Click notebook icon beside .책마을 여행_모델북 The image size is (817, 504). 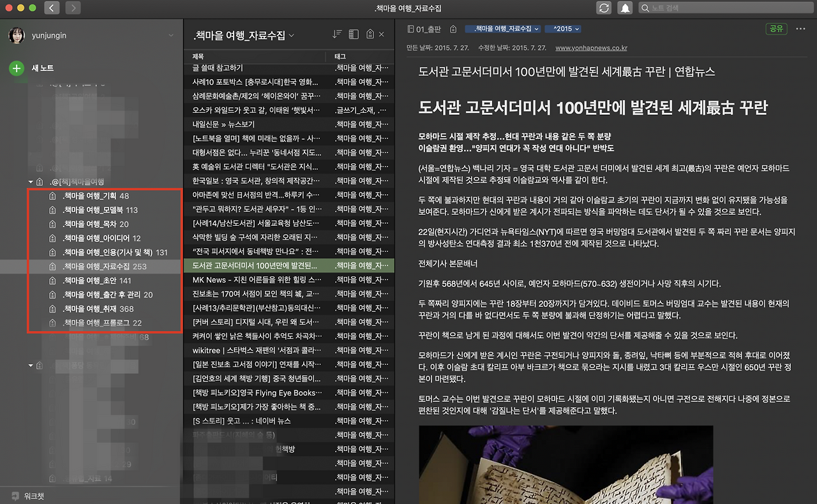(x=52, y=210)
